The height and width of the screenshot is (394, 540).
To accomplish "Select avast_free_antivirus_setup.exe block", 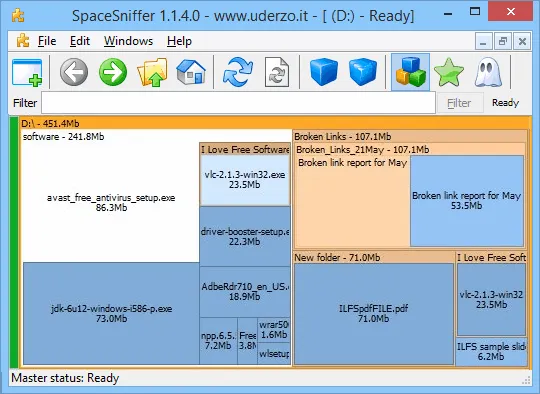I will pyautogui.click(x=111, y=203).
